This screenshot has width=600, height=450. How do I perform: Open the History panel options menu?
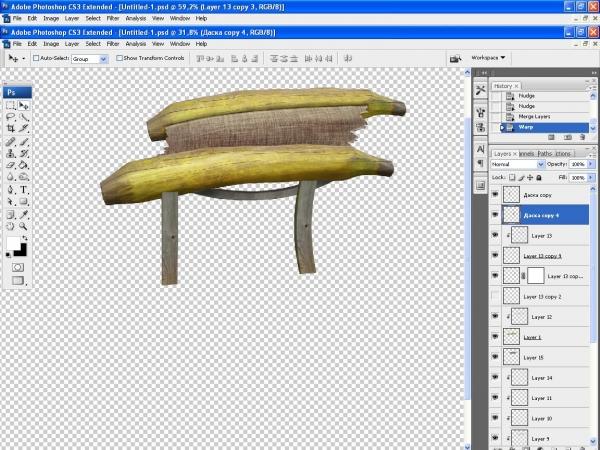[593, 87]
